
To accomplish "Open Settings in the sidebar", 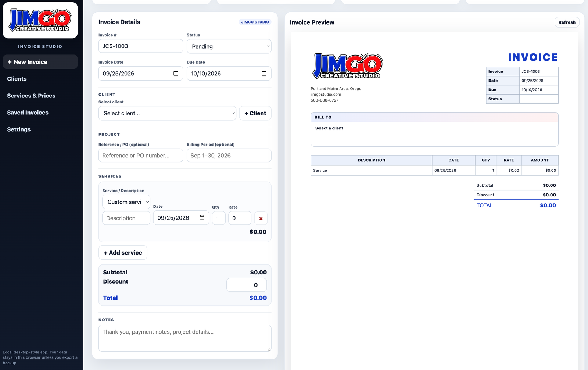I will coord(19,129).
